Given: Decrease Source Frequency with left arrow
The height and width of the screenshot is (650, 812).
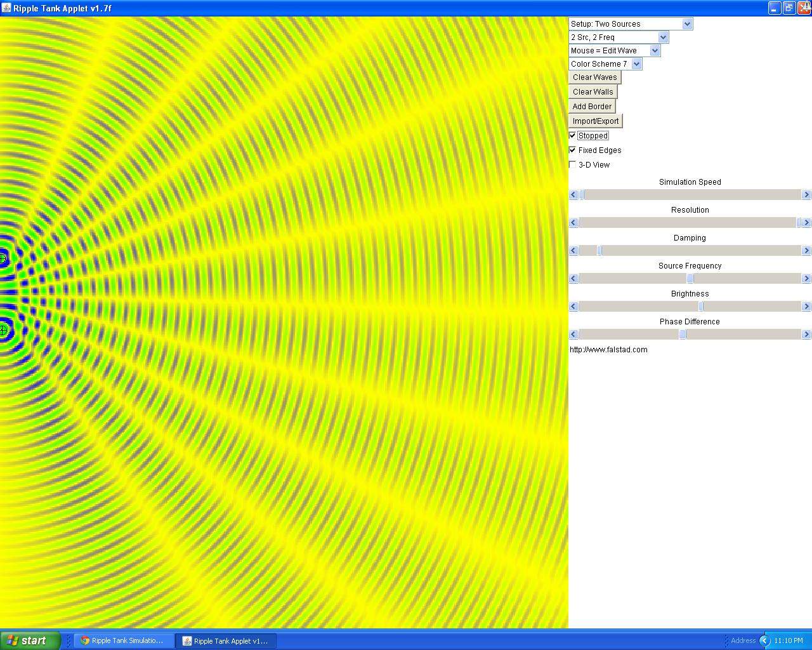Looking at the screenshot, I should coord(573,279).
